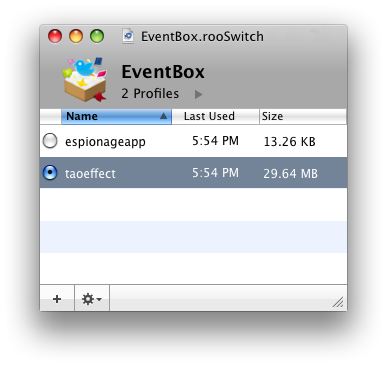Screen dimensions: 387x366
Task: Click 13.26 KB size value
Action: [289, 142]
